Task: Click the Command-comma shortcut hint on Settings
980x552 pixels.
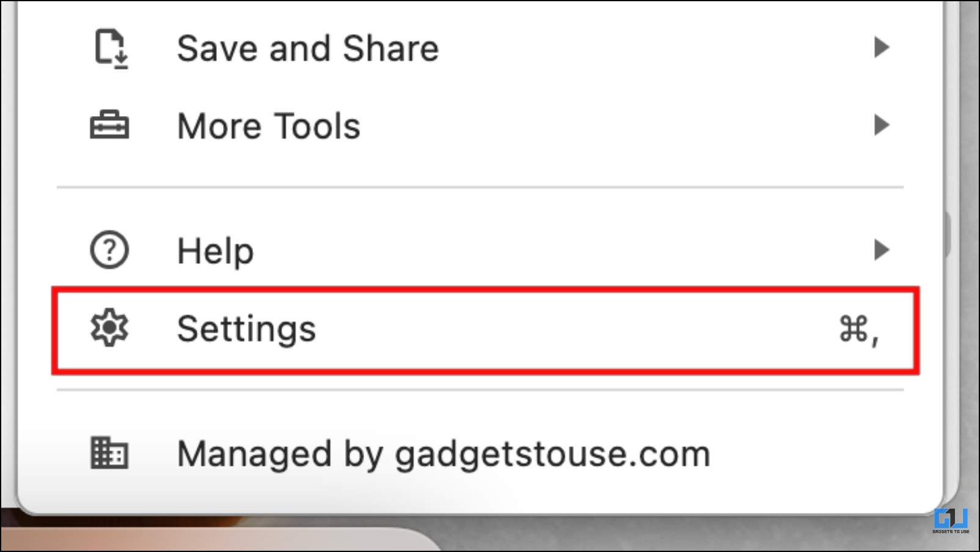Action: pyautogui.click(x=859, y=330)
